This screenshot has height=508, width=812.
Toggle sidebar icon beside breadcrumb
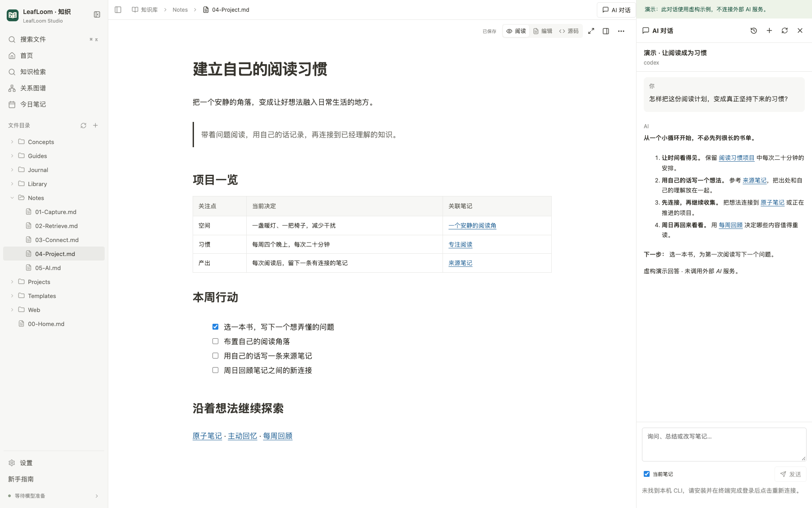pyautogui.click(x=118, y=9)
